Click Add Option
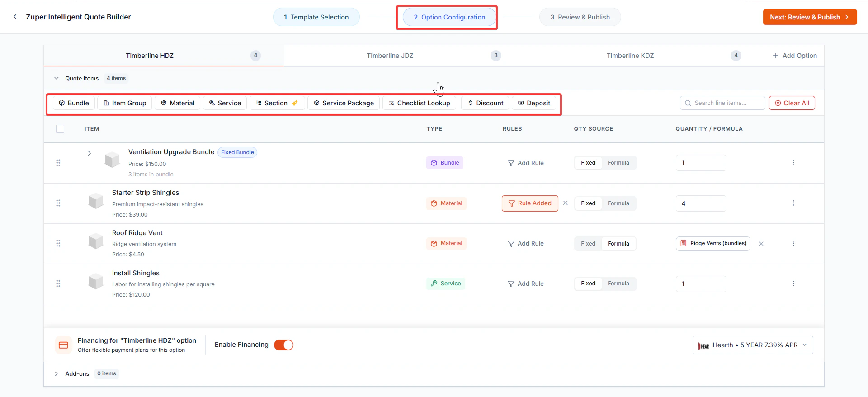The width and height of the screenshot is (868, 397). (x=795, y=56)
